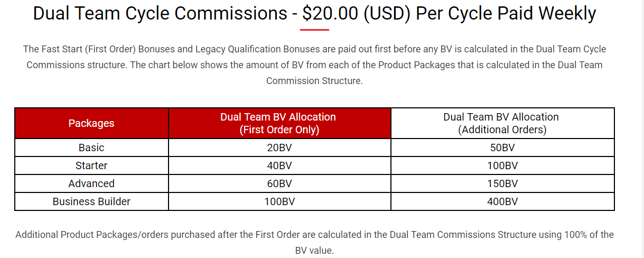Click the Fast Start bonuses intro paragraph
The width and height of the screenshot is (644, 258).
(x=314, y=65)
